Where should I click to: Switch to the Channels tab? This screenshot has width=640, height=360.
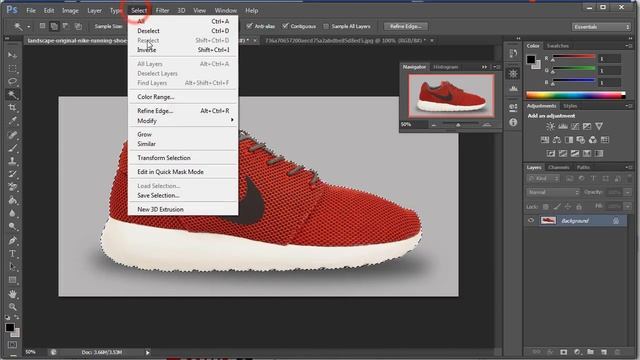(x=558, y=167)
